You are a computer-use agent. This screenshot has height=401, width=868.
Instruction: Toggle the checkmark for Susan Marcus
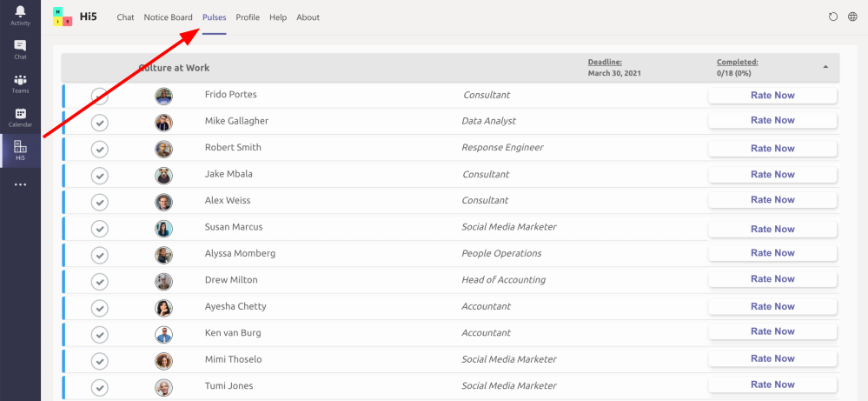(100, 228)
